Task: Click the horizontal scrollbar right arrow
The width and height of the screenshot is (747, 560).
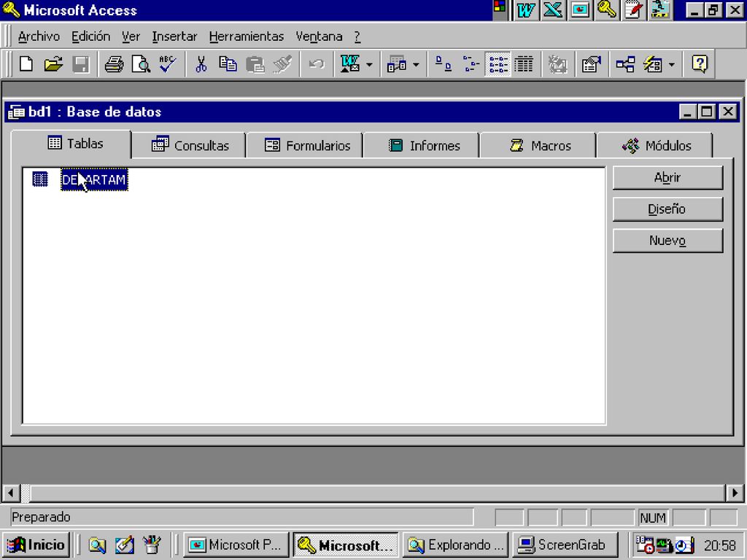Action: tap(734, 493)
